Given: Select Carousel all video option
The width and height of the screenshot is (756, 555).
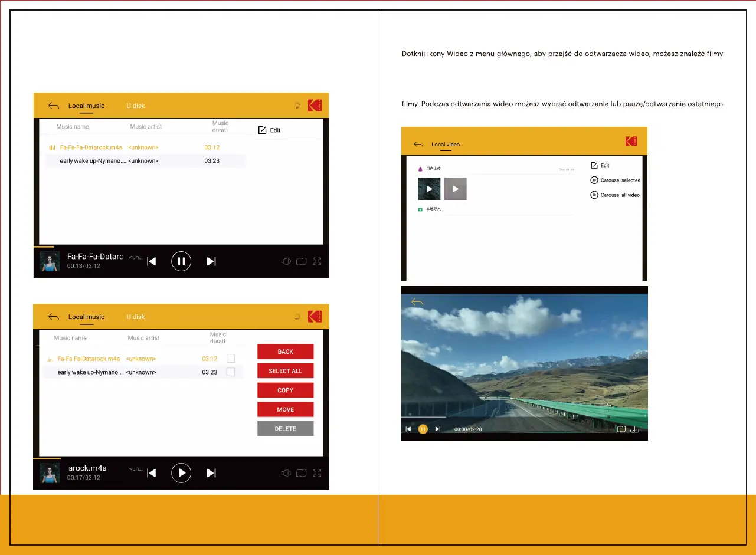Looking at the screenshot, I should [616, 195].
